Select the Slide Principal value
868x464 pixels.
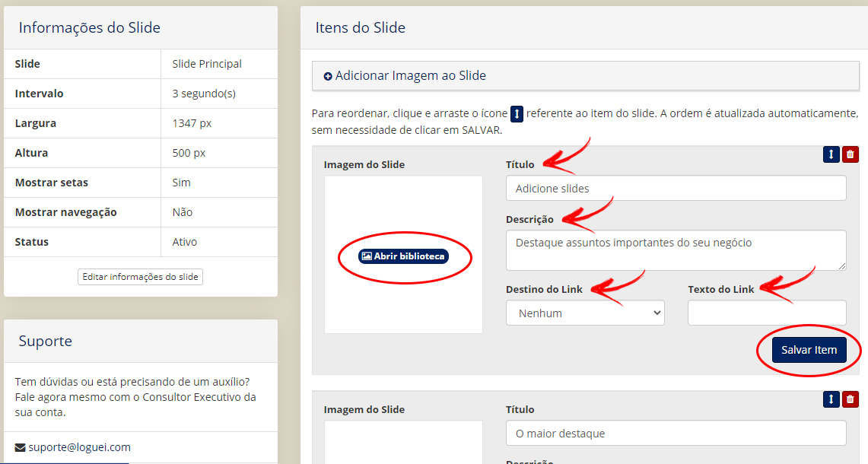tap(207, 64)
